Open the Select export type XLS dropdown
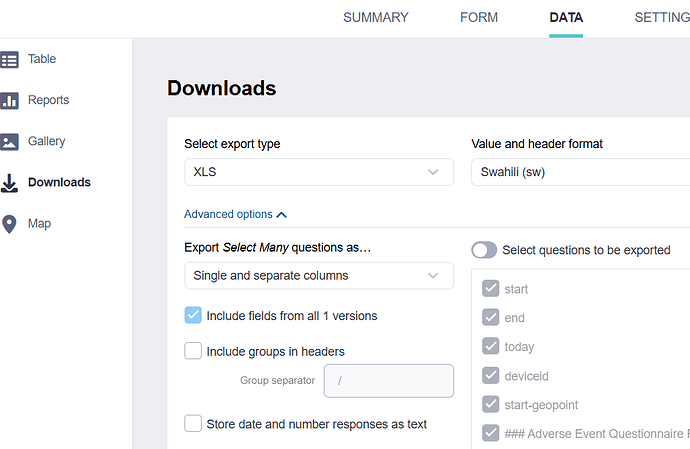690x449 pixels. coord(319,172)
